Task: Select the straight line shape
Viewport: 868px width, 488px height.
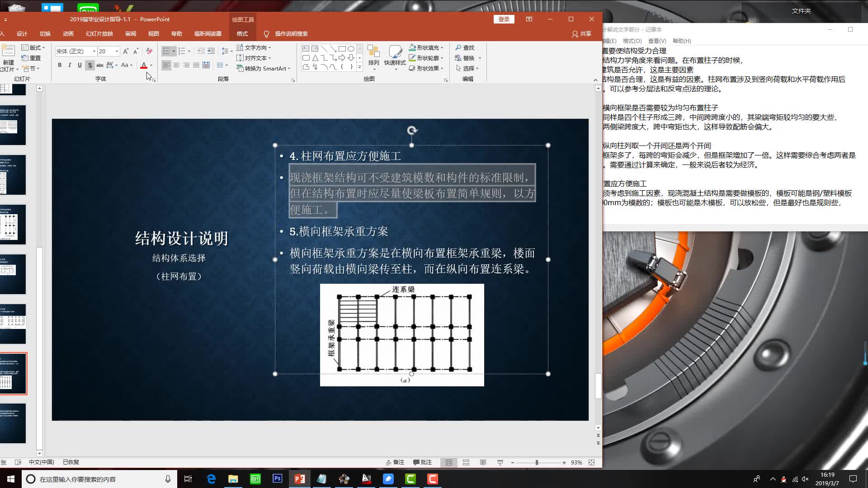Action: (x=324, y=49)
